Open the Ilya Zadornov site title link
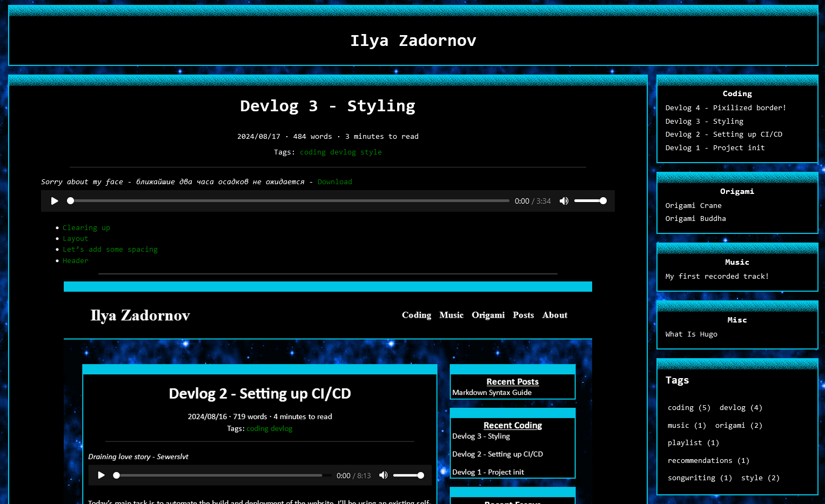The image size is (825, 504). point(413,41)
